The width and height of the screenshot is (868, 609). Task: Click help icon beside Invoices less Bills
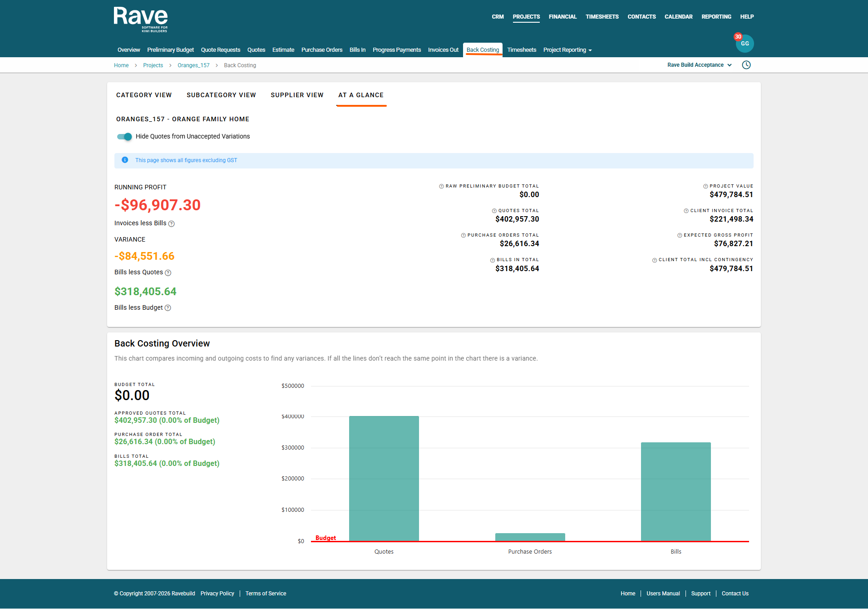point(171,223)
